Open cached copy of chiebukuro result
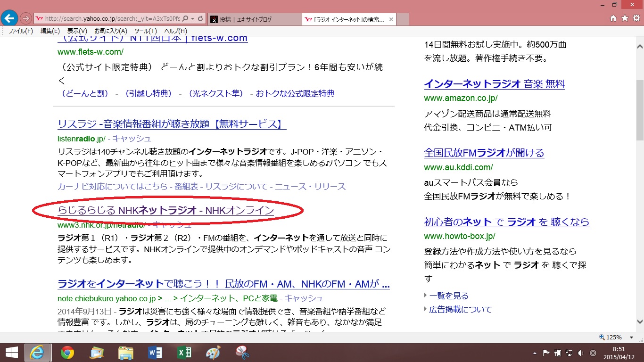644x362 pixels. click(304, 298)
